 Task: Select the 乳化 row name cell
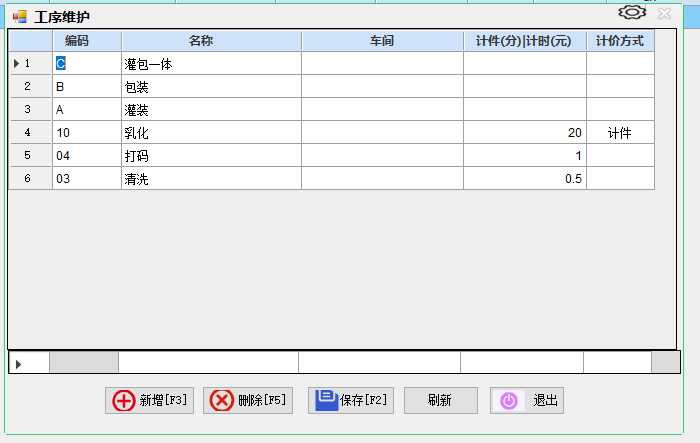(x=211, y=133)
